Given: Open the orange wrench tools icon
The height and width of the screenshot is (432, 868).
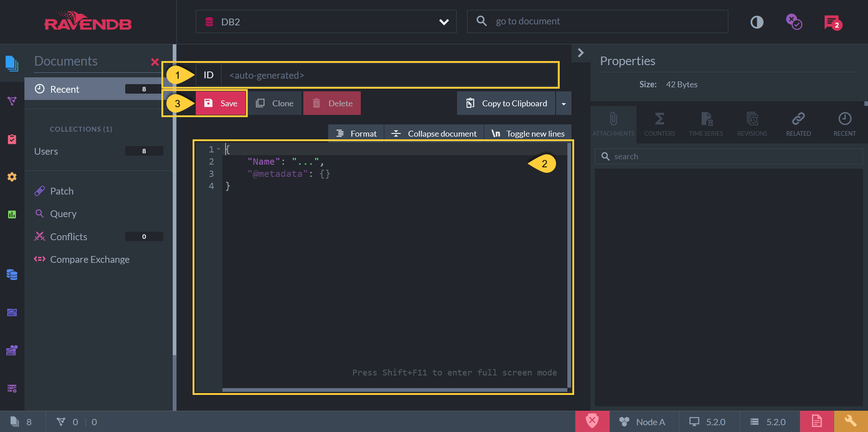Looking at the screenshot, I should pyautogui.click(x=851, y=422).
